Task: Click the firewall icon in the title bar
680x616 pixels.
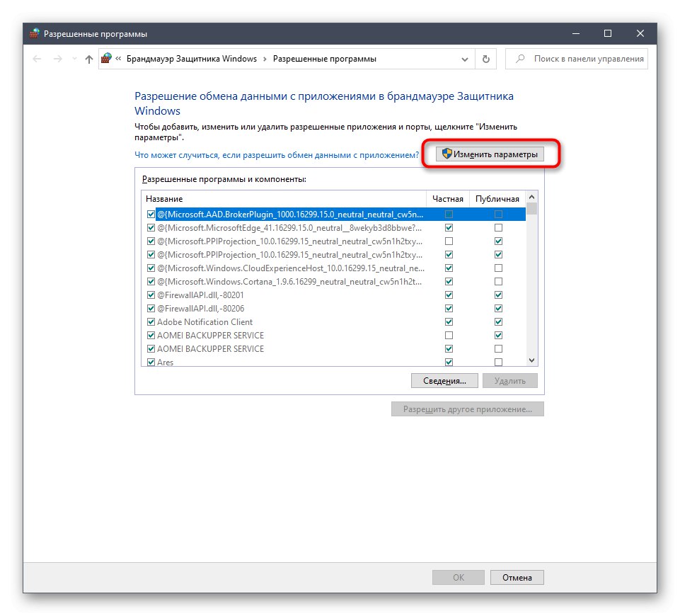Action: coord(33,33)
